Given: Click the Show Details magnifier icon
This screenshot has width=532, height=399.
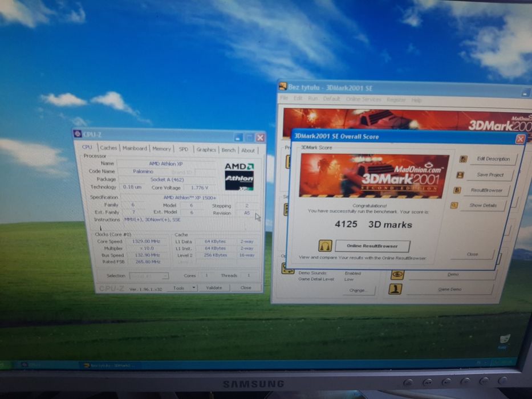Looking at the screenshot, I should click(x=454, y=206).
